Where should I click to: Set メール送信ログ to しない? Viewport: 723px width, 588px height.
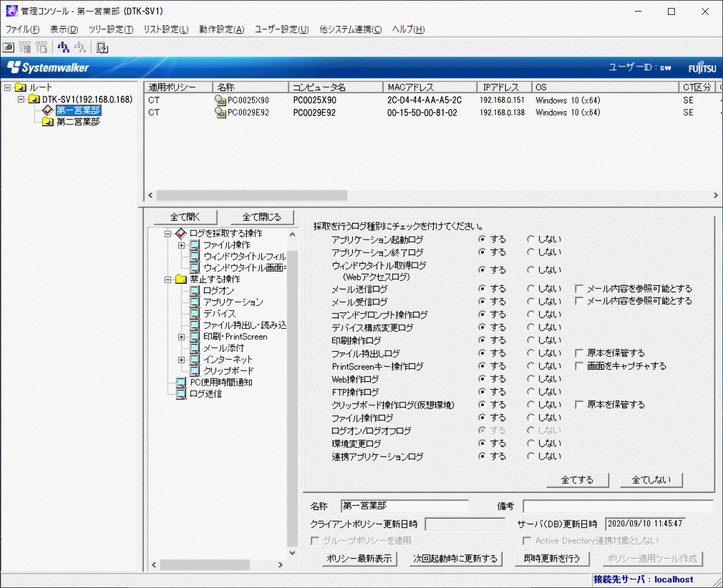pos(531,288)
